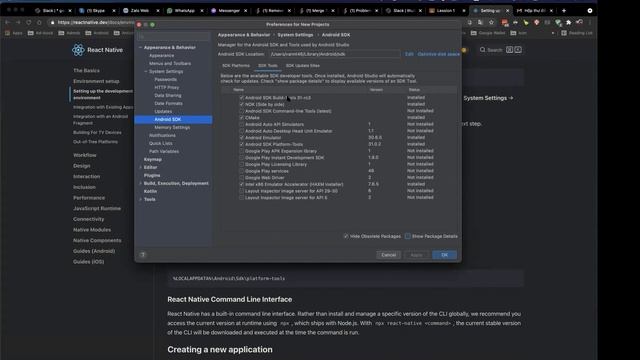
Task: Open The Basics in React Native sidebar
Action: 87,71
